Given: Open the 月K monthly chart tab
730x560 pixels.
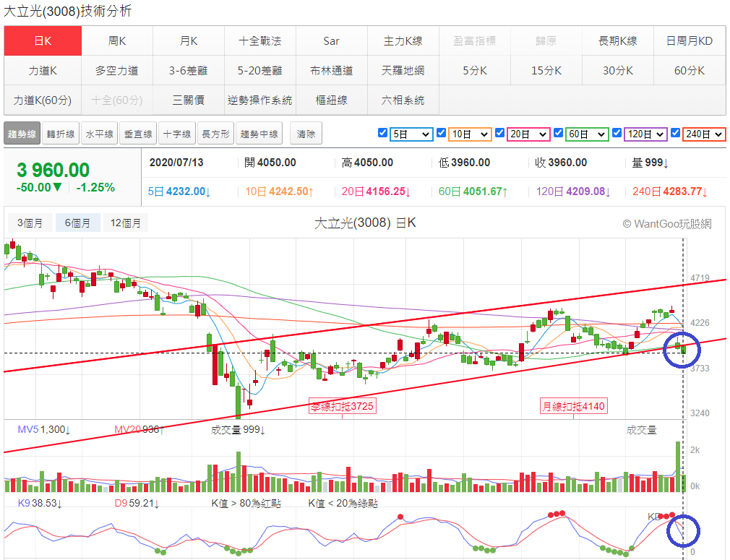Looking at the screenshot, I should [x=189, y=41].
